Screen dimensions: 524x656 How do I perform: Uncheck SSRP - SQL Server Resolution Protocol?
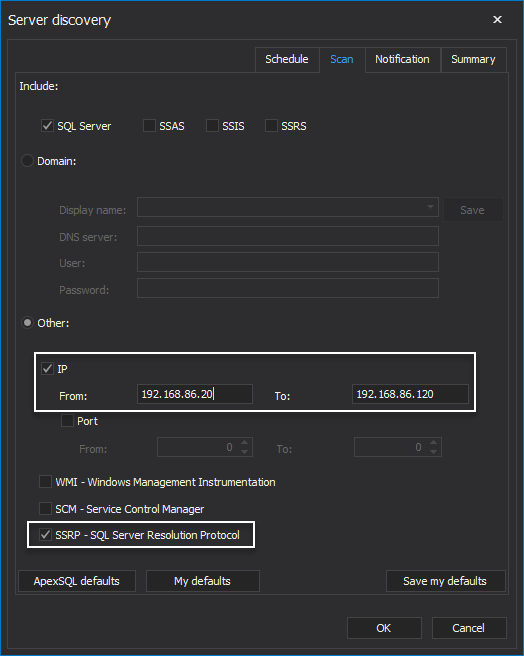click(45, 534)
